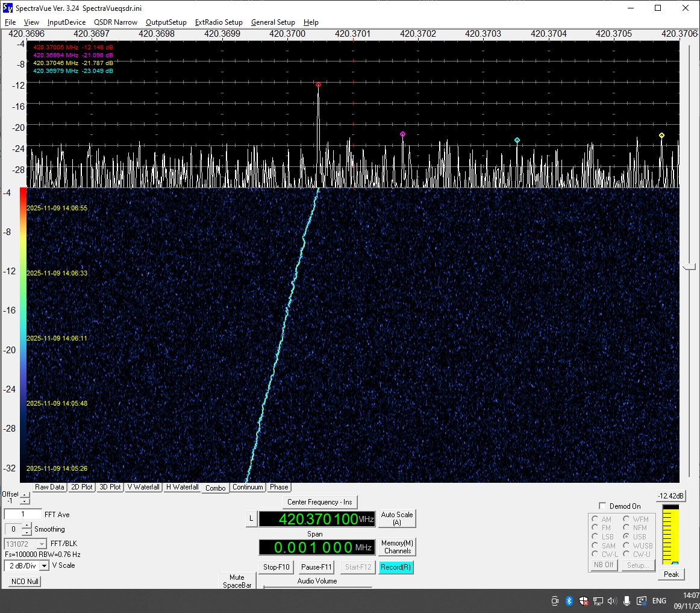Mute audio with the Mute SpaceBar button
Image resolution: width=700 pixels, height=613 pixels.
236,580
